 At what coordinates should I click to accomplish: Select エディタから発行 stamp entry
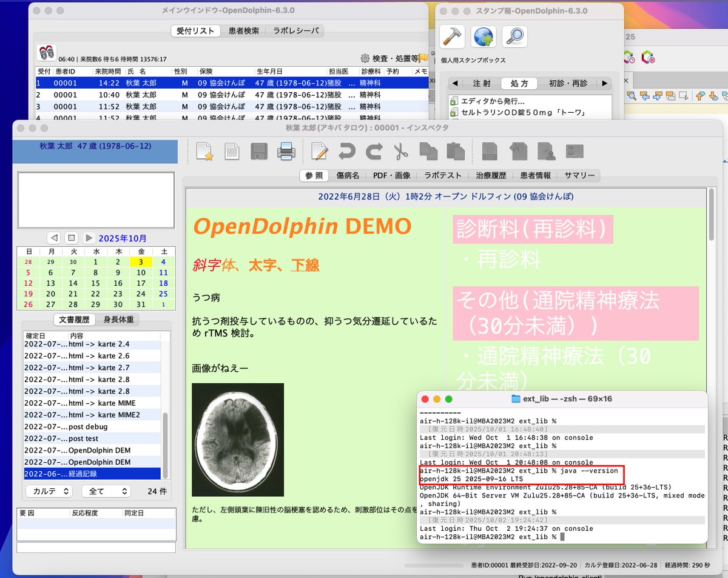coord(492,101)
